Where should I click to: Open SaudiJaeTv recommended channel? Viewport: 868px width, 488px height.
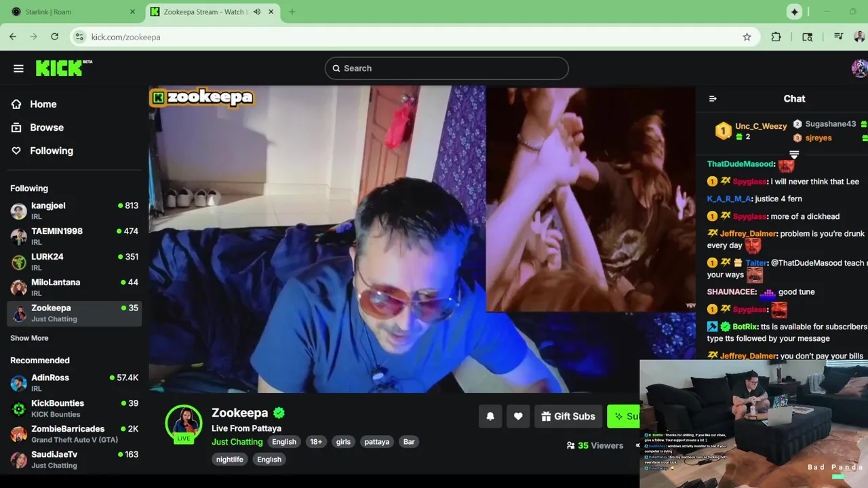pos(75,460)
